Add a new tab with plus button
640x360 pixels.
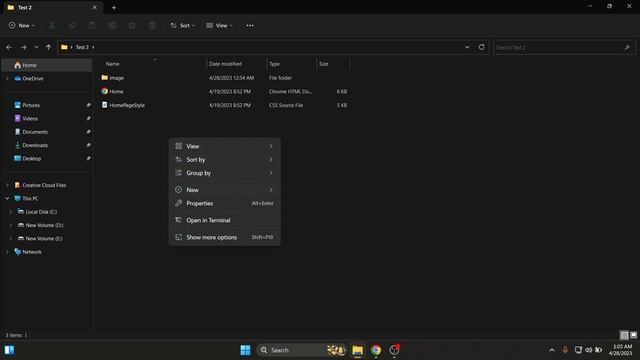pos(114,7)
